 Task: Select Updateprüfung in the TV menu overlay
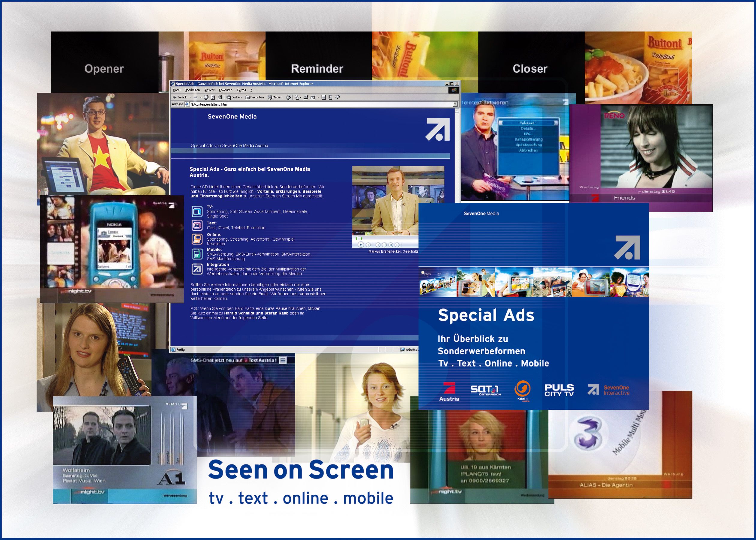pos(529,145)
